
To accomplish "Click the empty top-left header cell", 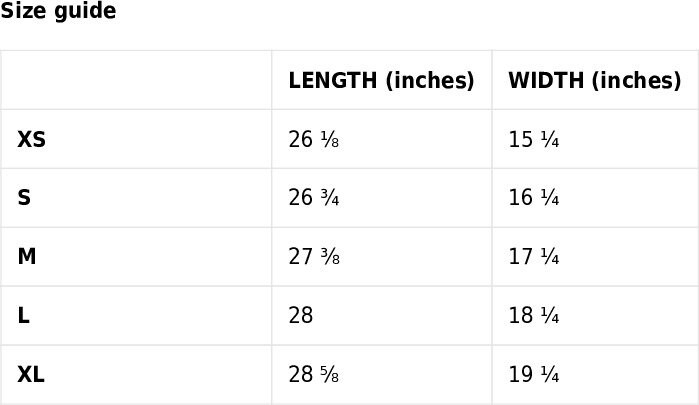I will pyautogui.click(x=136, y=80).
